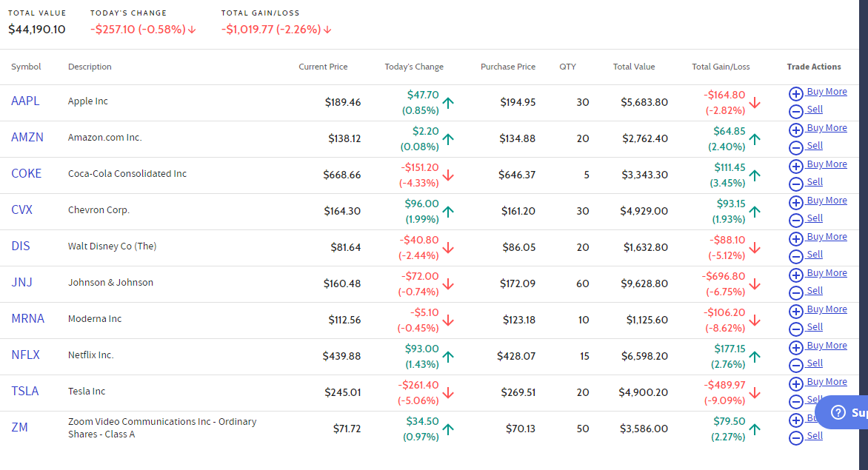Screen dimensions: 868x470
Task: Click Buy More for Tesla Inc
Action: point(827,382)
